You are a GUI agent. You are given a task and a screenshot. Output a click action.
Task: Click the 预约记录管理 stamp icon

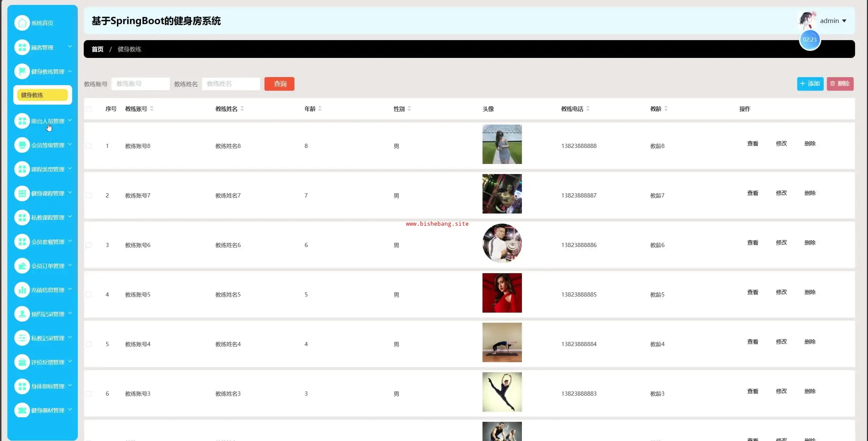tap(22, 314)
